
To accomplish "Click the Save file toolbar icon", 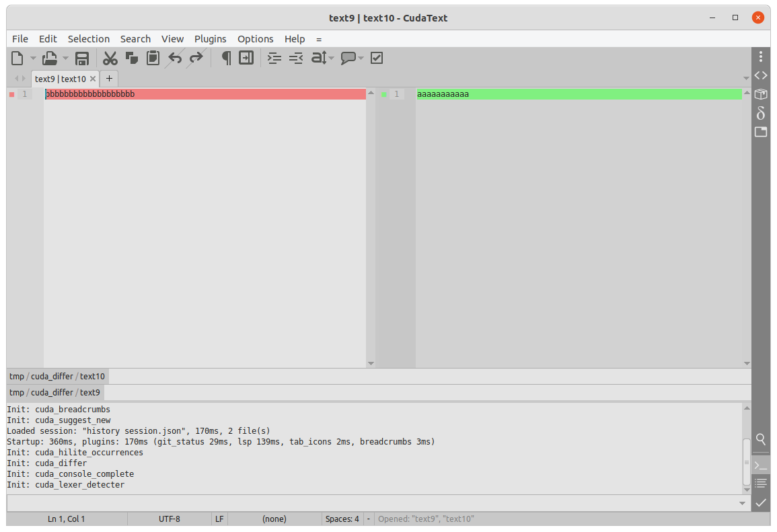I will pyautogui.click(x=81, y=58).
